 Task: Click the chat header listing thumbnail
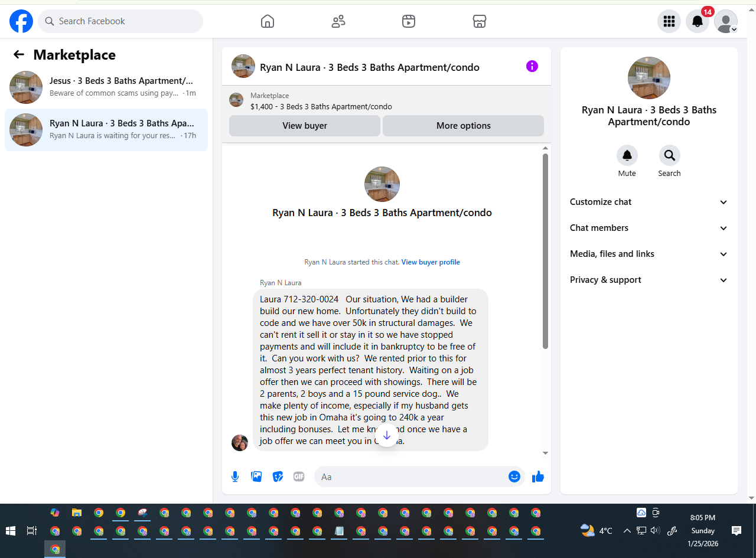tap(243, 66)
